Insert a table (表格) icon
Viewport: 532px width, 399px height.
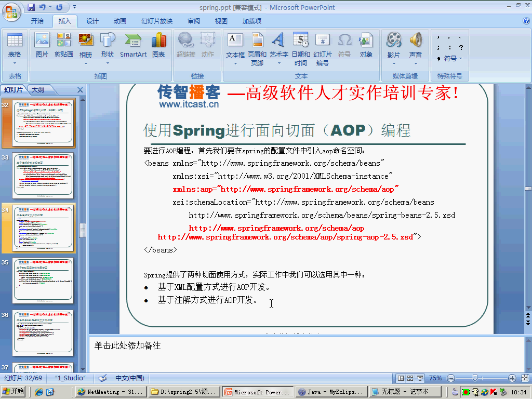[15, 40]
